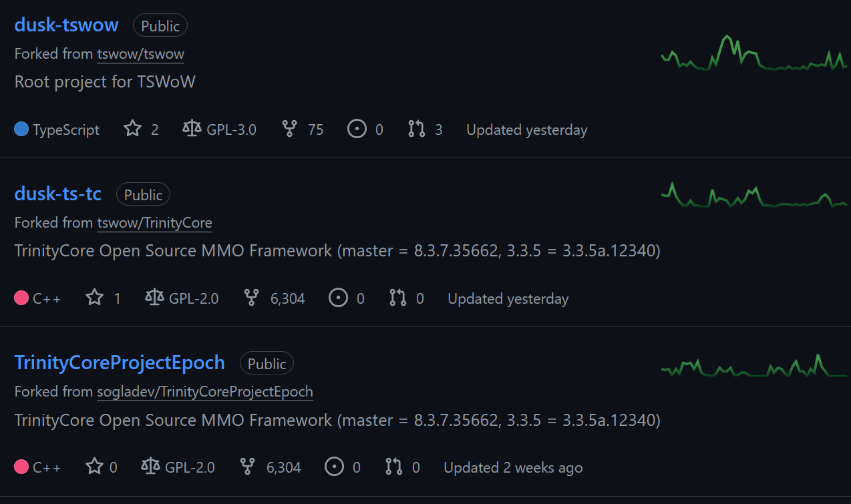Click fork icon showing 75 forks
The image size is (851, 504).
289,129
